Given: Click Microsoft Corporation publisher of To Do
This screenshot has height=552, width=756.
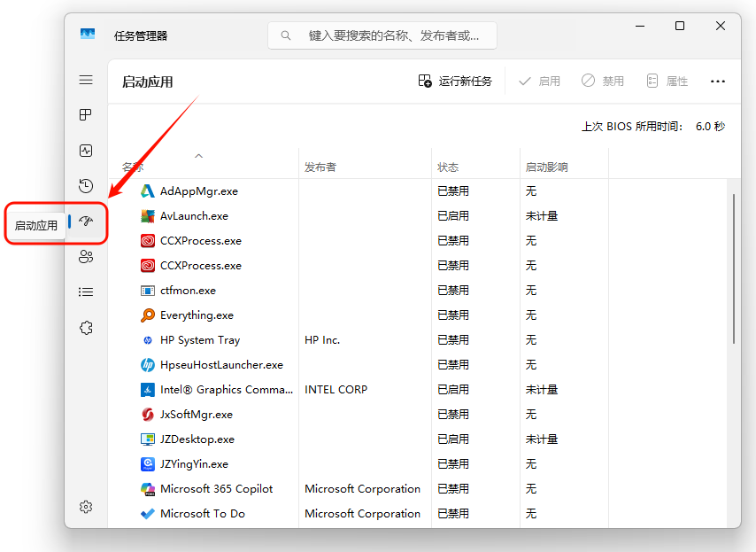Looking at the screenshot, I should 363,514.
